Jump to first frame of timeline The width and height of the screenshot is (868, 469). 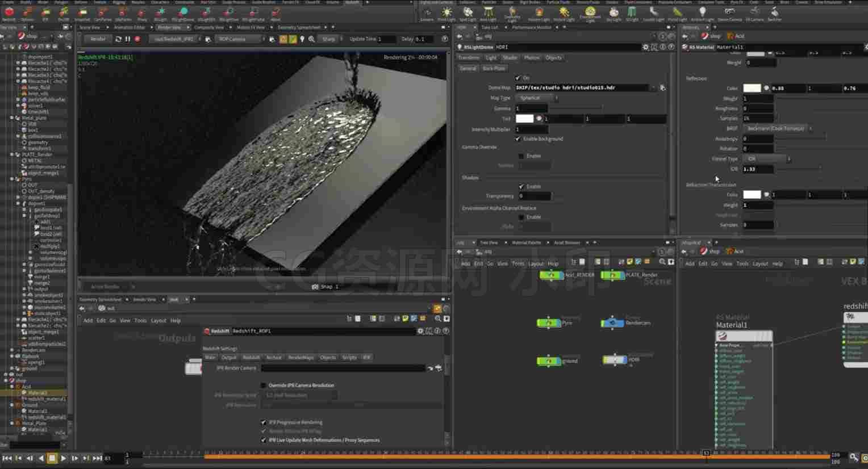coord(7,458)
